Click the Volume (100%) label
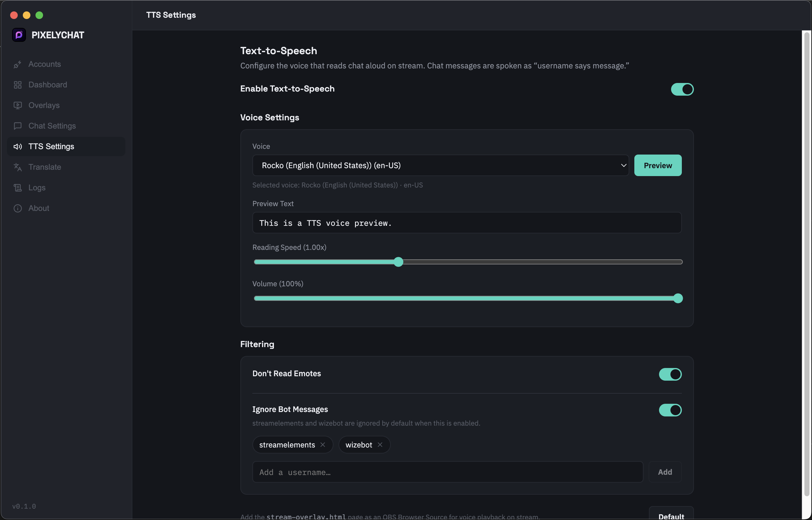This screenshot has height=520, width=812. tap(278, 284)
